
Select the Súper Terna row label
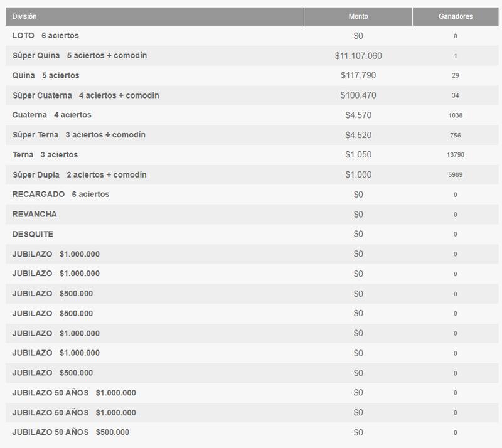[x=79, y=135]
